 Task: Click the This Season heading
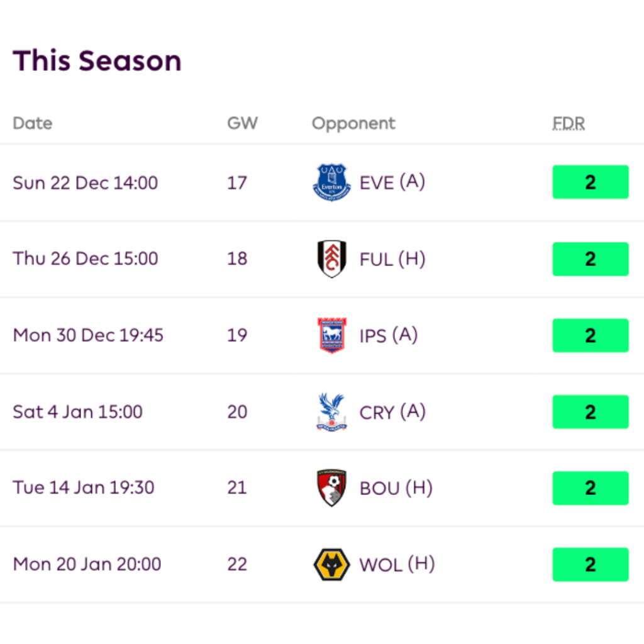click(x=97, y=61)
